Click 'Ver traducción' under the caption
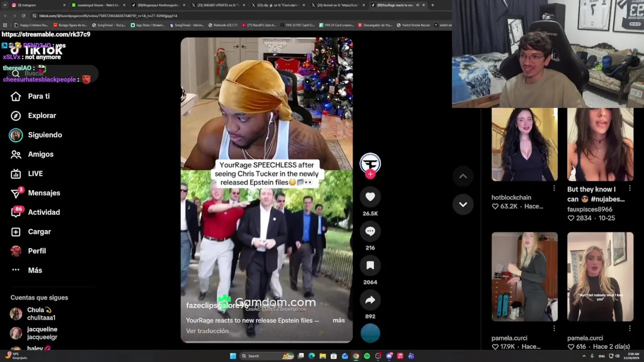644x362 pixels. click(x=207, y=331)
